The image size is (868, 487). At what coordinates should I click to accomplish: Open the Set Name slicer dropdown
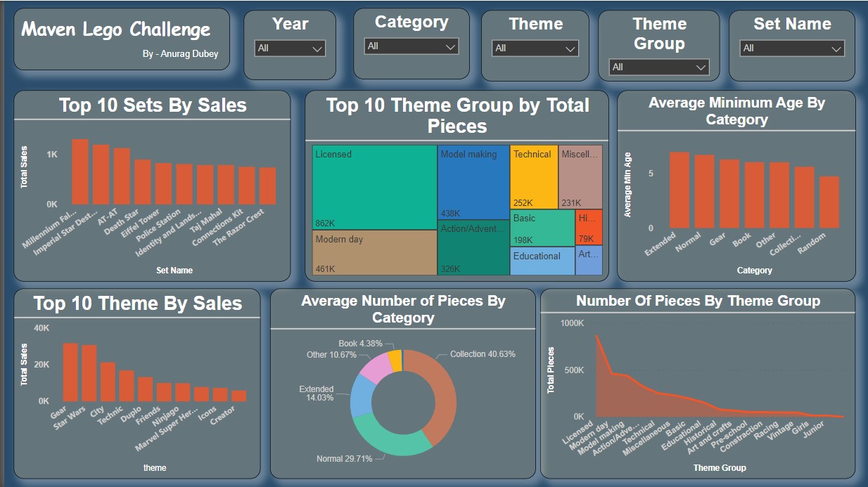coord(791,48)
